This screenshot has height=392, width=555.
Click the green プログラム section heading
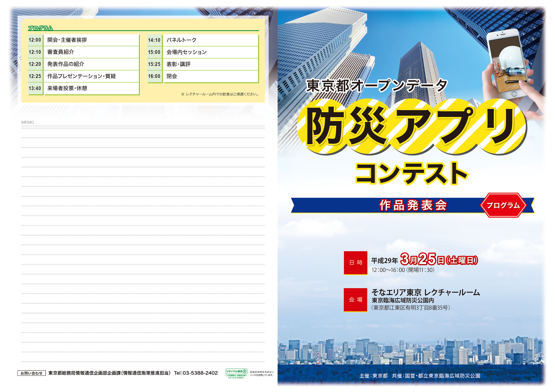(40, 28)
